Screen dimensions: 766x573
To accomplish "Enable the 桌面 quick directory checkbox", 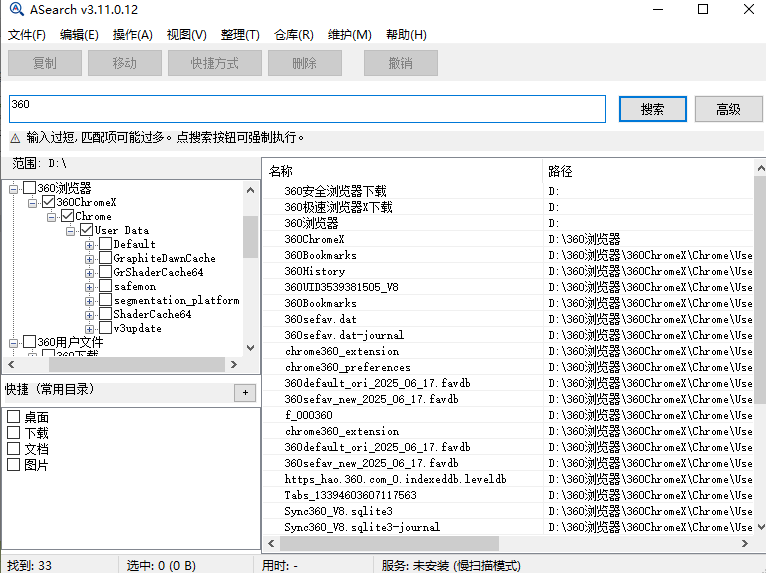I will point(14,417).
